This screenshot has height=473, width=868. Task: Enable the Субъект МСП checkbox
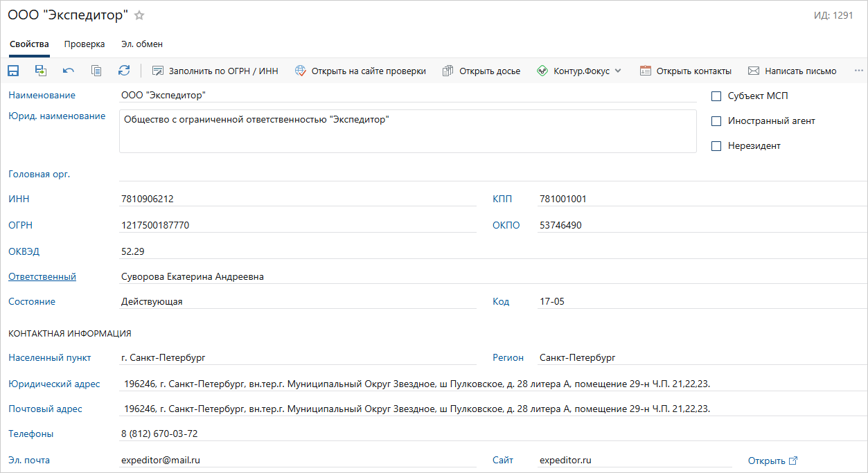716,96
